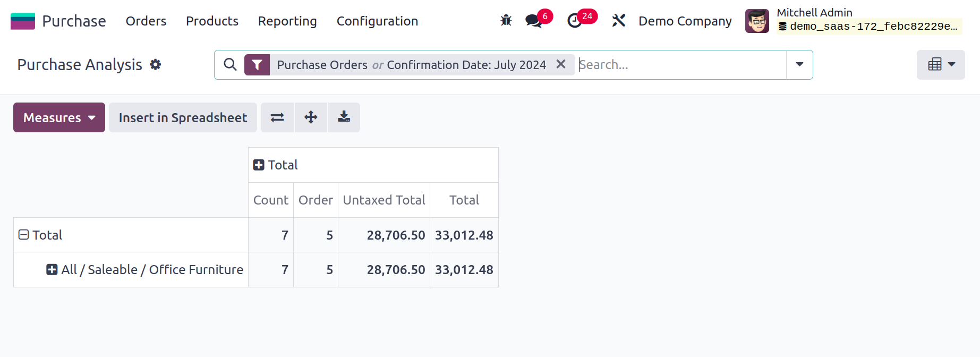Click Insert in Spreadsheet button
The width and height of the screenshot is (980, 357).
pos(183,117)
